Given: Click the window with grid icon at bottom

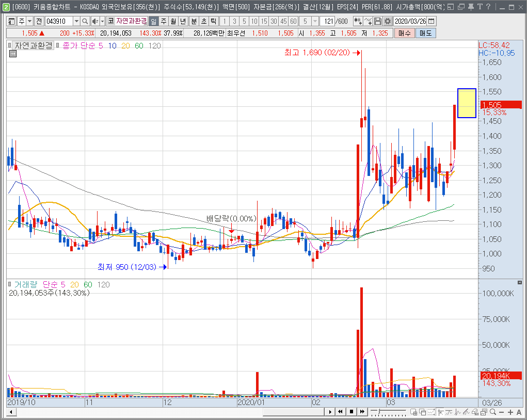Looking at the screenshot, I should click(414, 412).
